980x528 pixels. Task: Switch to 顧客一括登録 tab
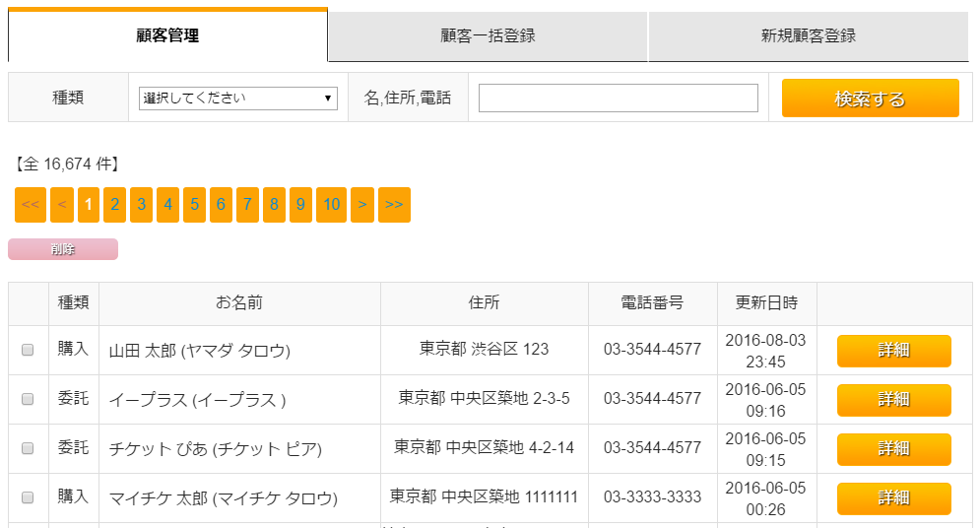(x=488, y=36)
